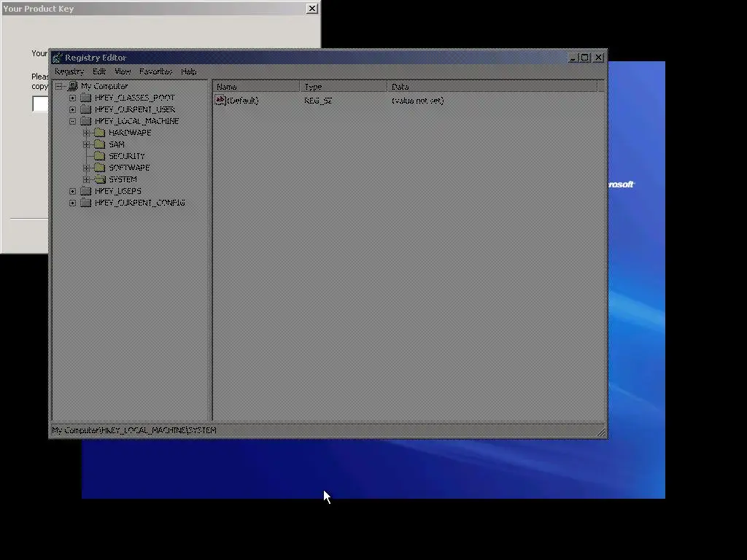Click the REG_SZ type cell

coord(318,101)
